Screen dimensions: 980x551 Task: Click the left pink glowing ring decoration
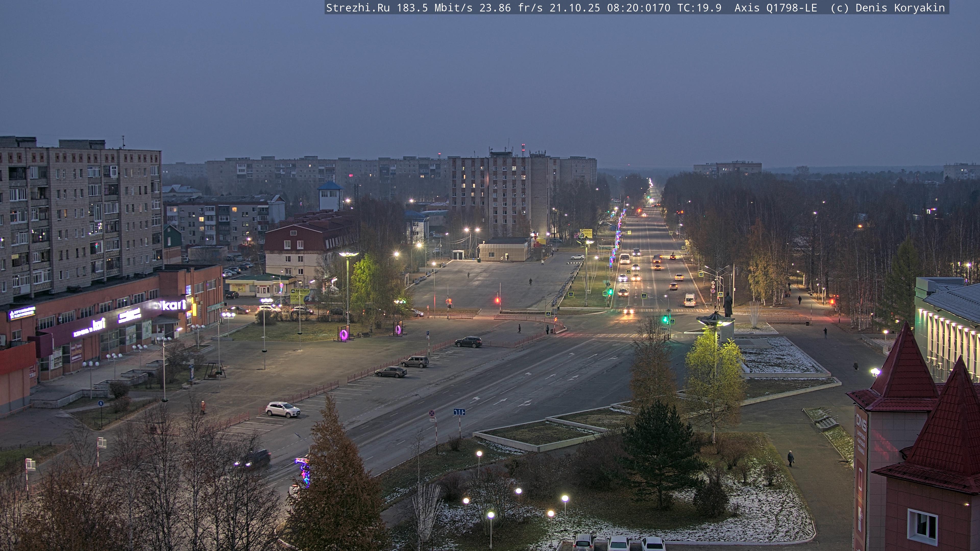click(x=344, y=334)
